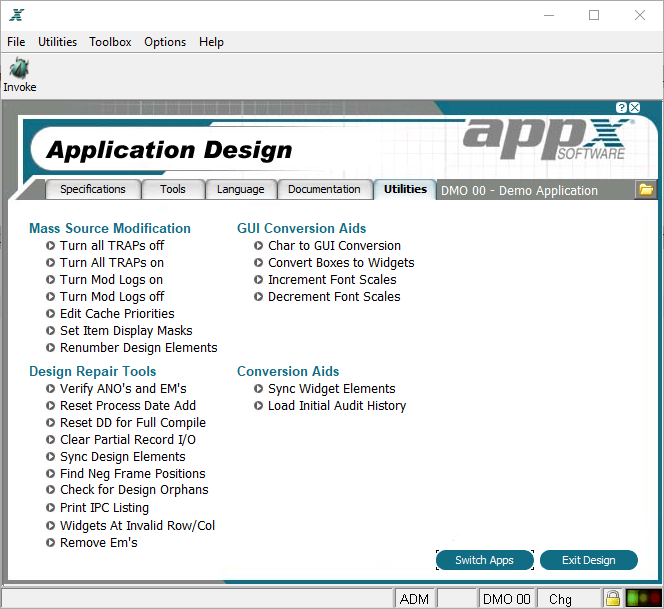This screenshot has height=609, width=664.
Task: Click the question mark help icon
Action: click(x=621, y=108)
